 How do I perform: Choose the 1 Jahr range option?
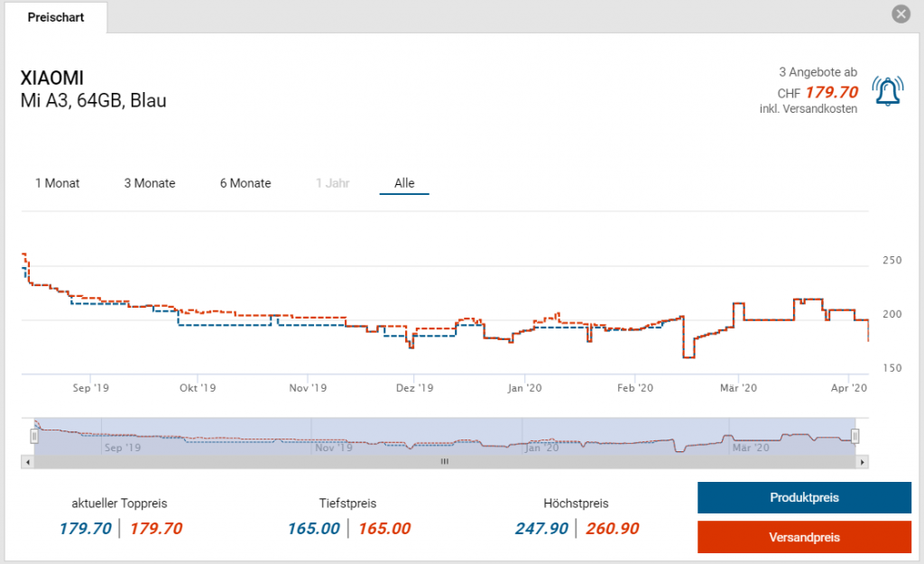tap(332, 183)
